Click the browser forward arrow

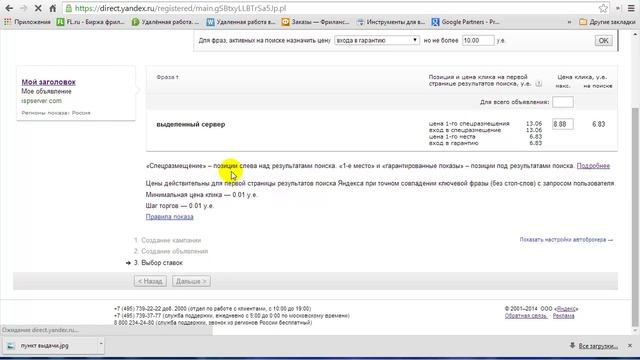23,8
